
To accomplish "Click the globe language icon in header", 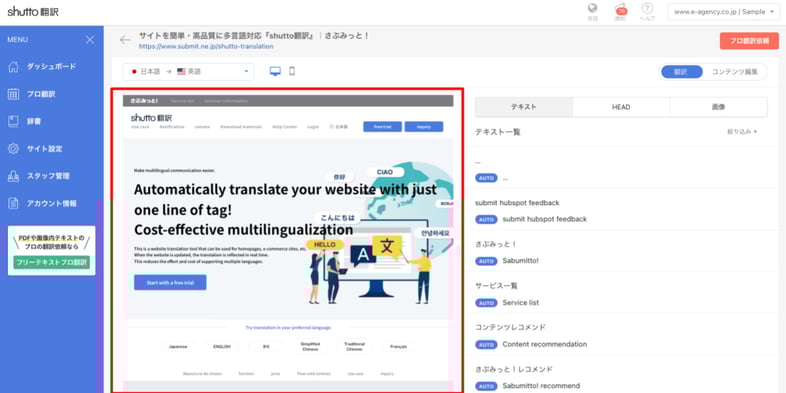I will coord(593,9).
